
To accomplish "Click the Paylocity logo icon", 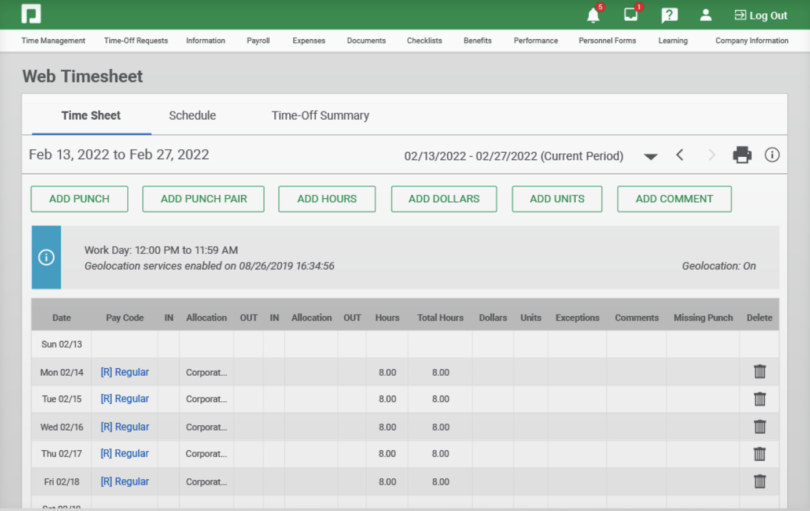I will coord(31,14).
